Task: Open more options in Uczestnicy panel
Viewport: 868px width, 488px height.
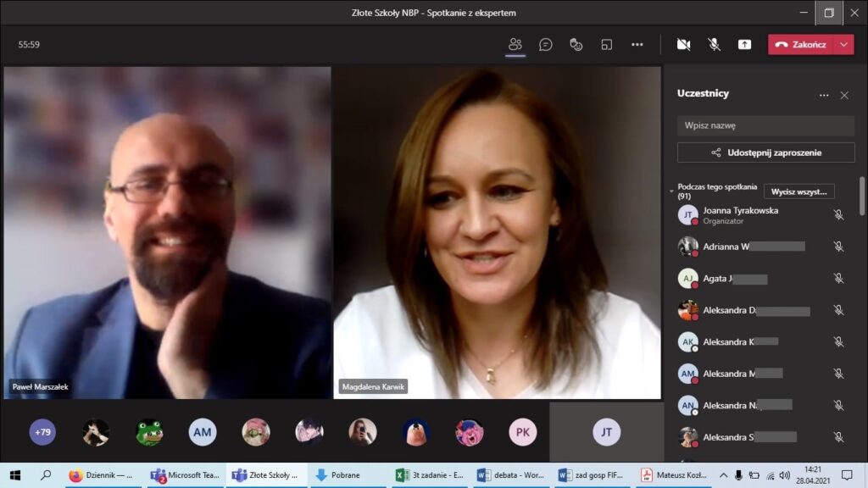Action: pos(824,95)
